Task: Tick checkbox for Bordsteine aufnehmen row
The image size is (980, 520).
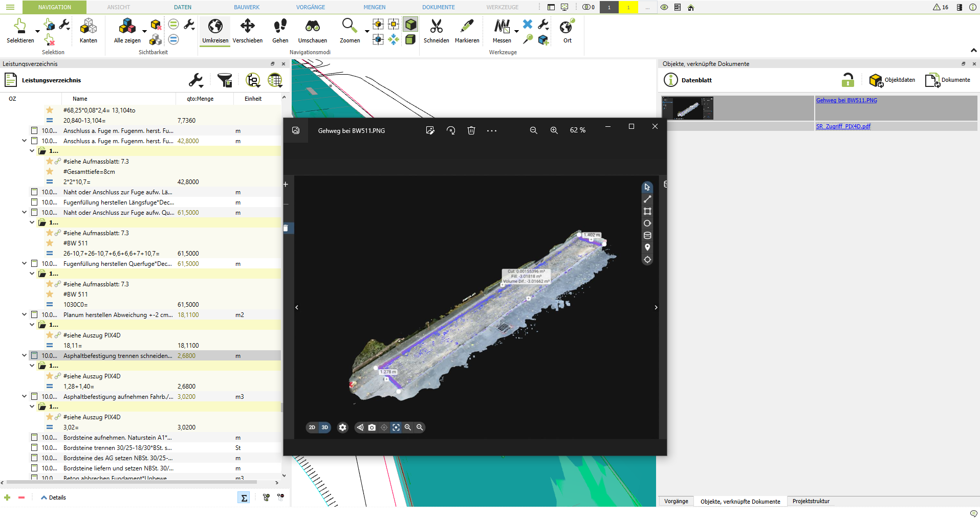Action: pyautogui.click(x=34, y=438)
